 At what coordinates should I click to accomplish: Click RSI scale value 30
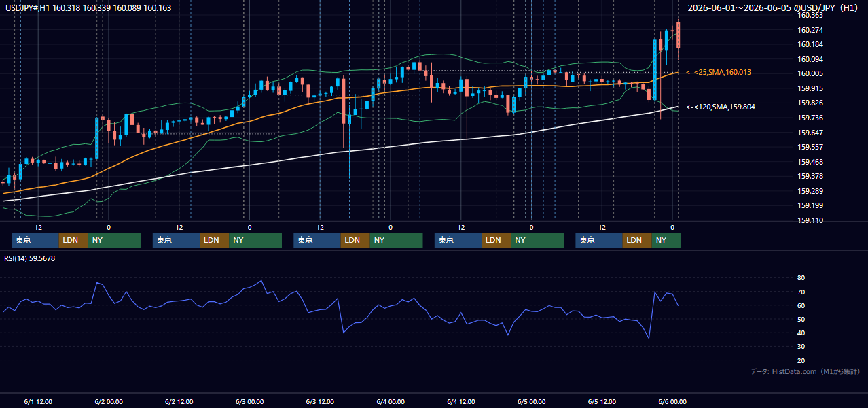[x=801, y=346]
